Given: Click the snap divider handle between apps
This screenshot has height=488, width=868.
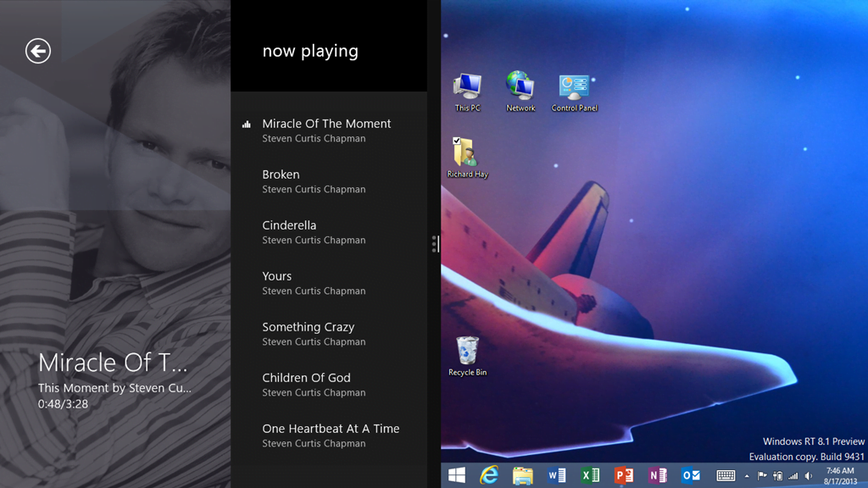Looking at the screenshot, I should 434,244.
